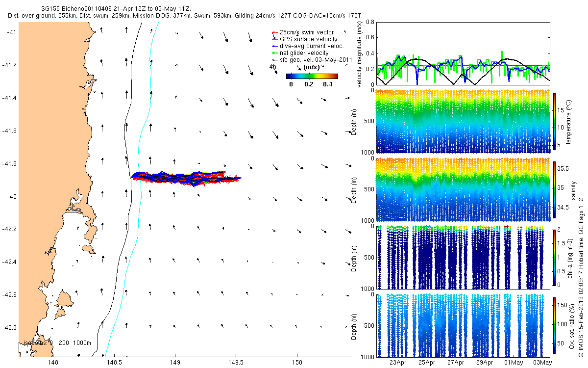
Task: Click the 'Dist. over ground: 255km' summary line
Action: point(185,16)
